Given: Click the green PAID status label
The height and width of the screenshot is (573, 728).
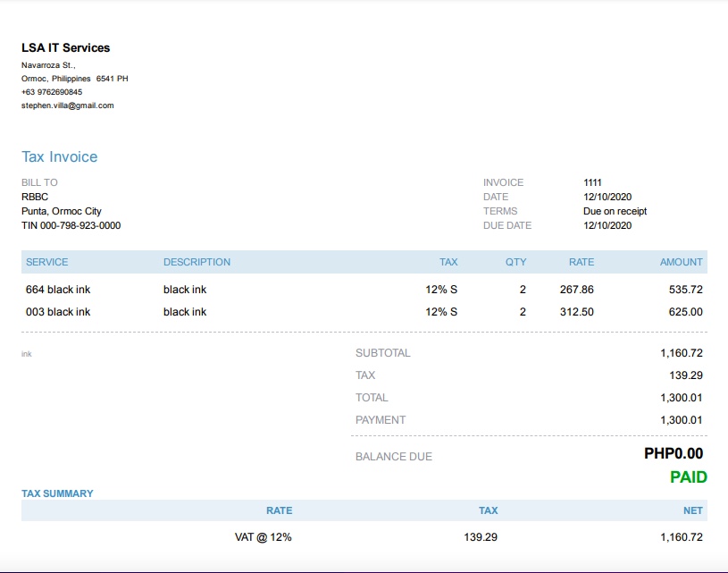Looking at the screenshot, I should click(x=688, y=477).
